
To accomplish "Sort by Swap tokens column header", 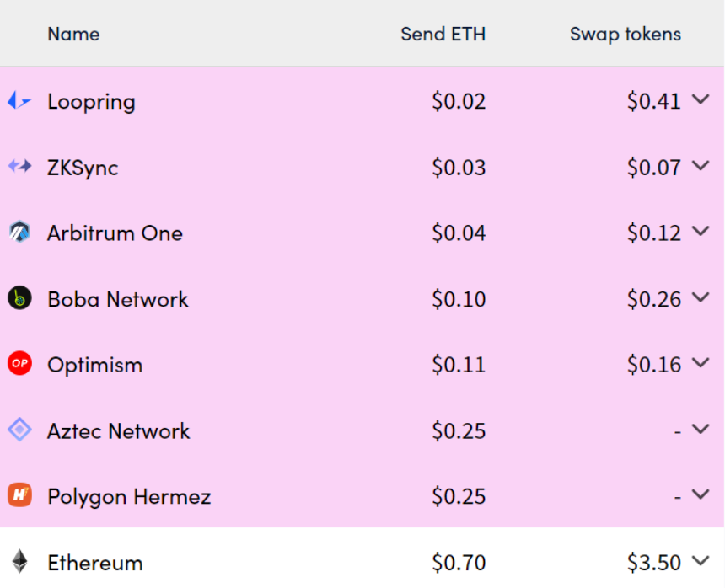I will (626, 35).
